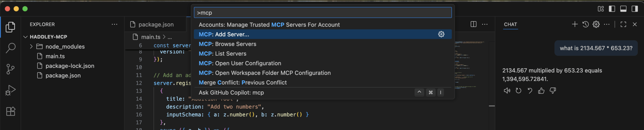
Task: Toggle primary side bar visibility
Action: (x=612, y=9)
